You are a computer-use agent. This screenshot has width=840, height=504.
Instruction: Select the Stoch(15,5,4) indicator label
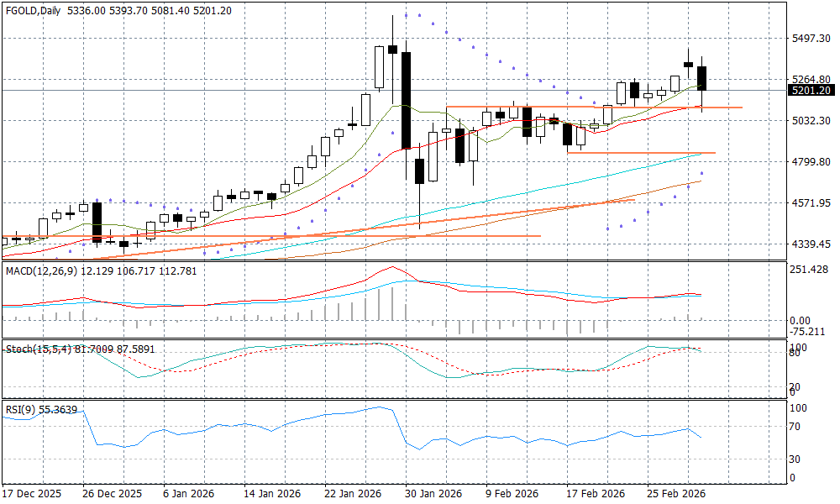click(x=39, y=349)
